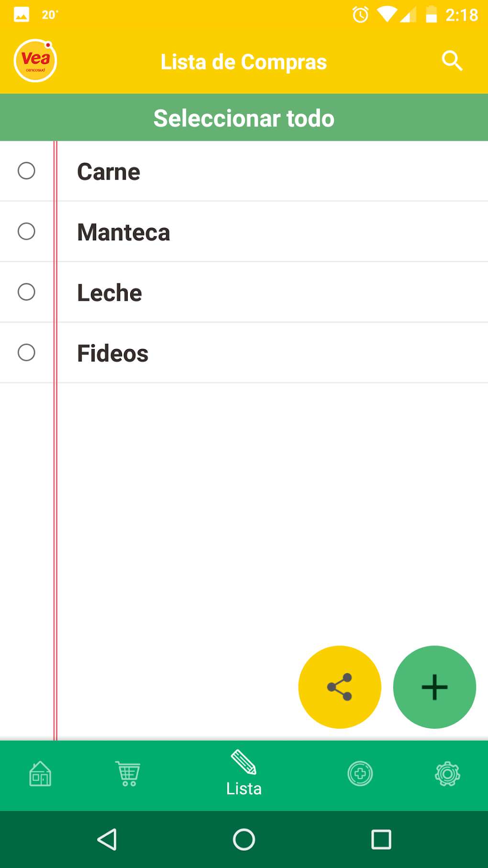Check the Manteca radio button
Screen dimensions: 488x868
pos(26,232)
